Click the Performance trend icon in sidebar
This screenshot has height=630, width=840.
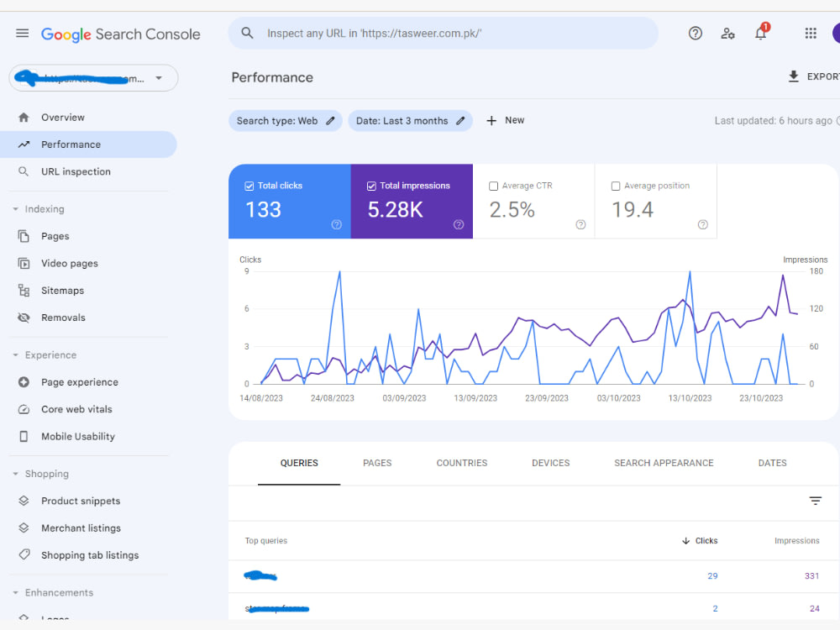tap(24, 144)
